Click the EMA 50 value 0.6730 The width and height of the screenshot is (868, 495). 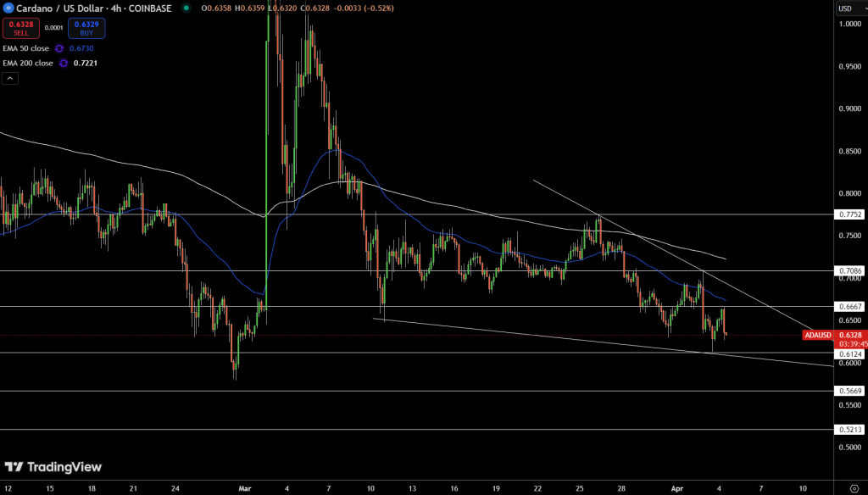pyautogui.click(x=81, y=48)
